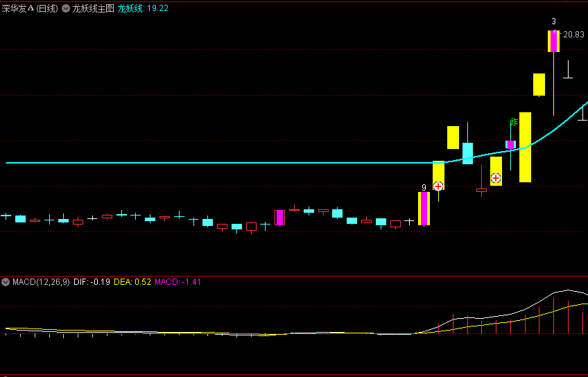
Task: Click the MACD: -1.41 readout
Action: (x=178, y=282)
